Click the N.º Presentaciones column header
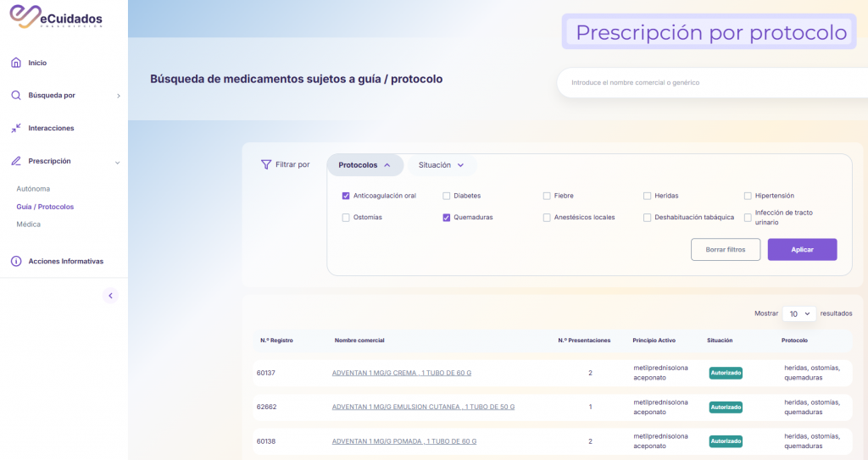The image size is (868, 460). 584,341
